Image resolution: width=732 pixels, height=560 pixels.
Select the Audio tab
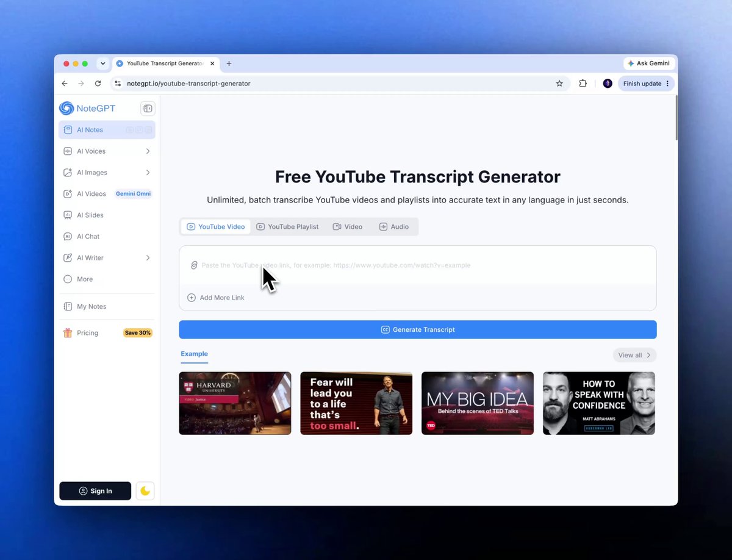click(x=394, y=226)
